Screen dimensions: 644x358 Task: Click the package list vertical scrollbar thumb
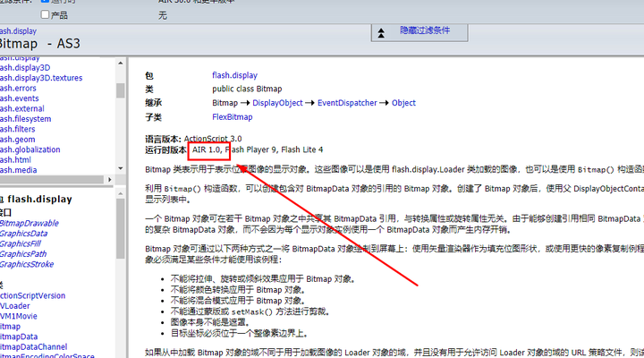tap(121, 90)
